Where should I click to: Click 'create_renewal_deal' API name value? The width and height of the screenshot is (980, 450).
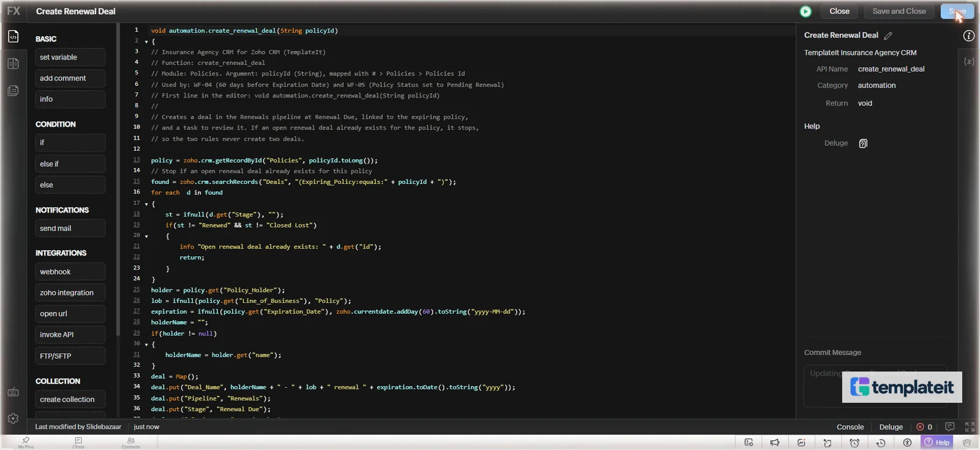891,69
